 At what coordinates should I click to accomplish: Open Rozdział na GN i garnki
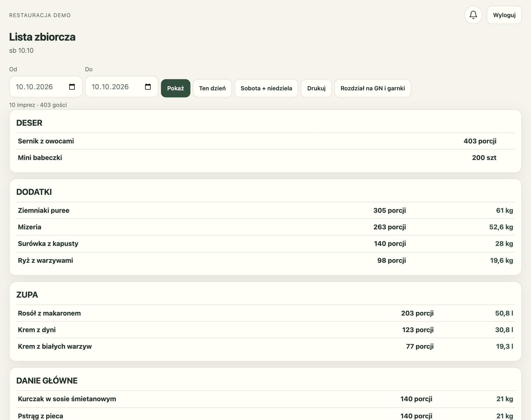click(x=373, y=88)
